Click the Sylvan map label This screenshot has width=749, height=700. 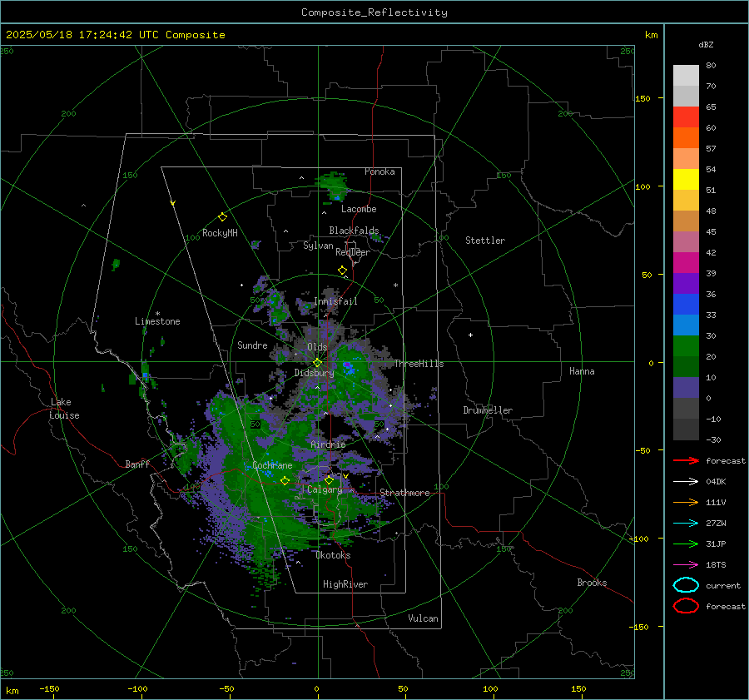(318, 246)
